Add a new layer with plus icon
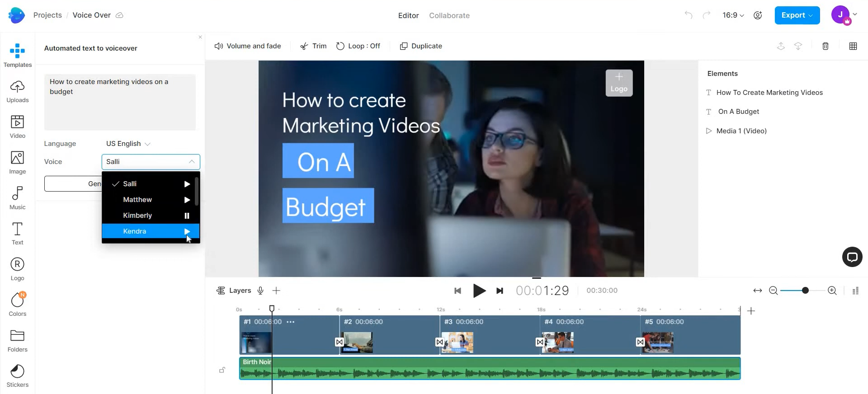The width and height of the screenshot is (868, 394). click(x=277, y=291)
